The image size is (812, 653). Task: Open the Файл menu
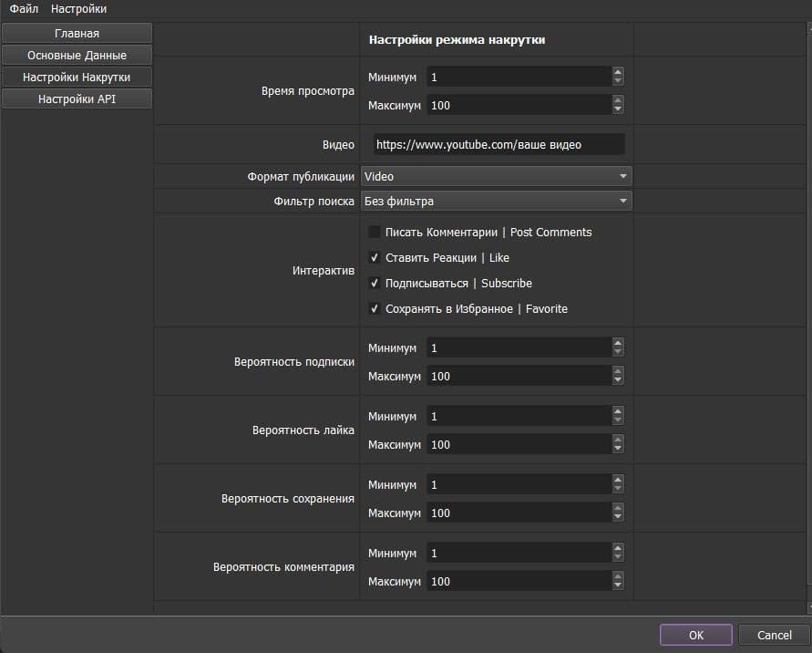(x=24, y=9)
